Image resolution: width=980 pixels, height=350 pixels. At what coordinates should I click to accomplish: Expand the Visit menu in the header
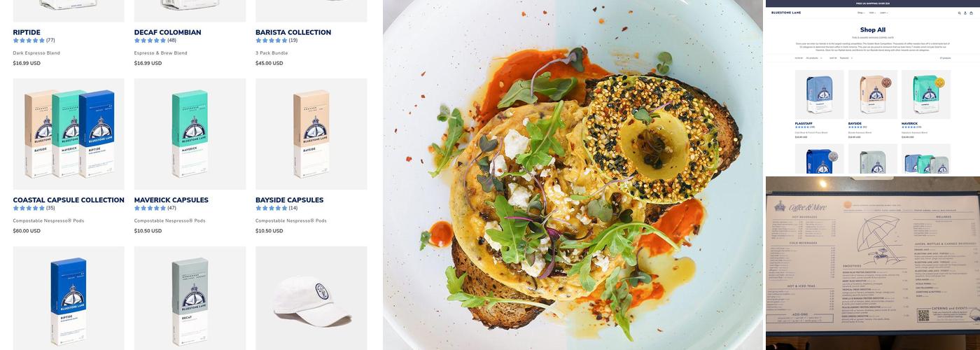(872, 13)
